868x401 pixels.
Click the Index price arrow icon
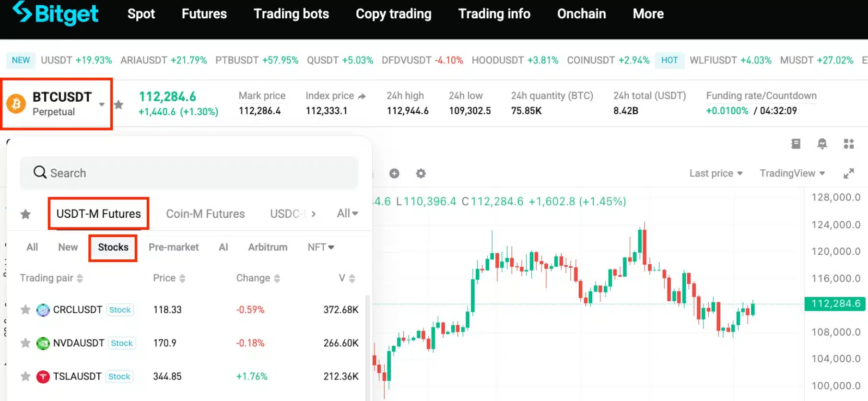coord(362,96)
